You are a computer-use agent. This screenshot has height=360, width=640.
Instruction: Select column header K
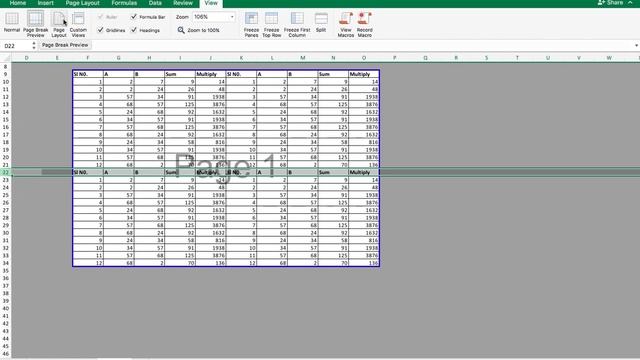241,58
